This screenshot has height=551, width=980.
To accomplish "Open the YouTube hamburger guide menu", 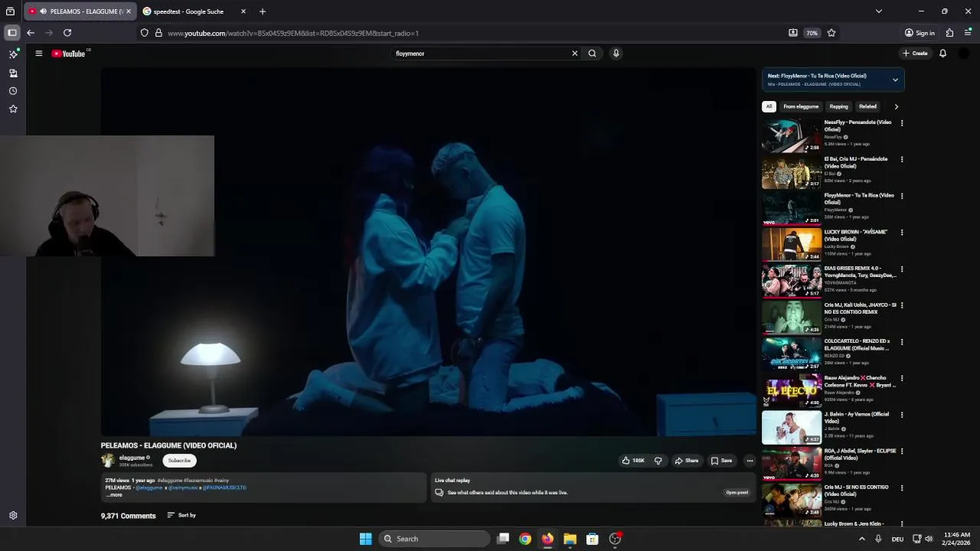I will tap(38, 54).
